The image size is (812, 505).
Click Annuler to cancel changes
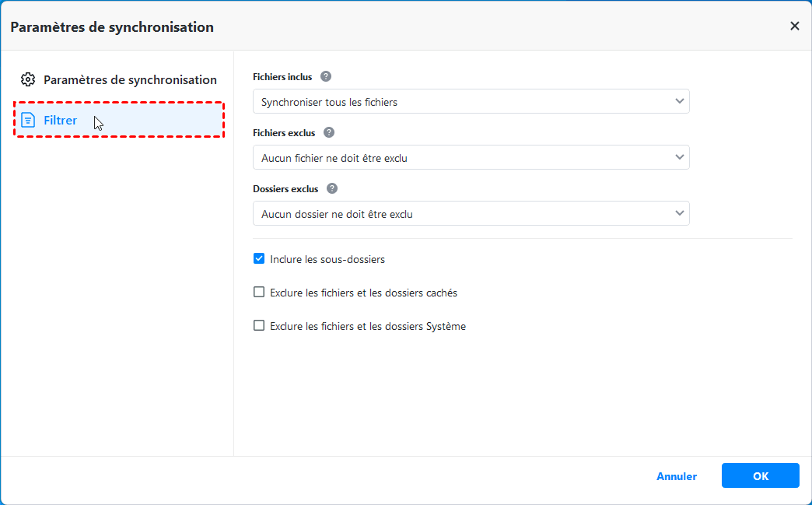[x=677, y=476]
